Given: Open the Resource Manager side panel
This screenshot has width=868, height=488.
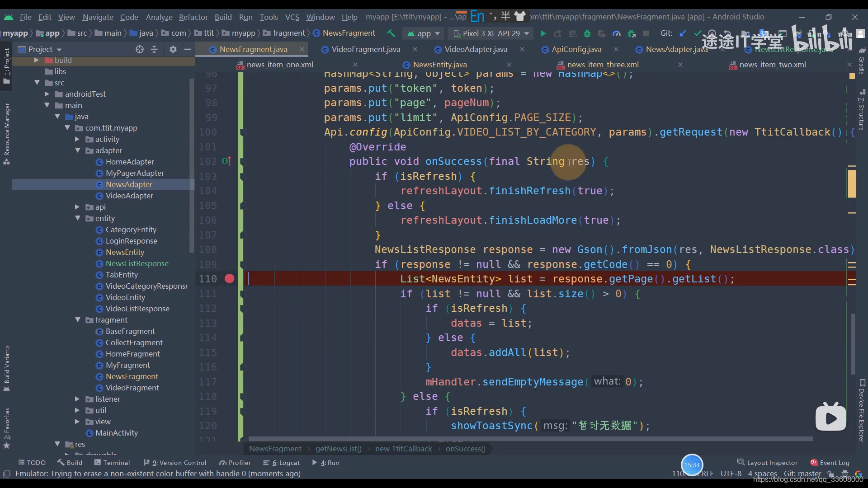Looking at the screenshot, I should [x=7, y=134].
